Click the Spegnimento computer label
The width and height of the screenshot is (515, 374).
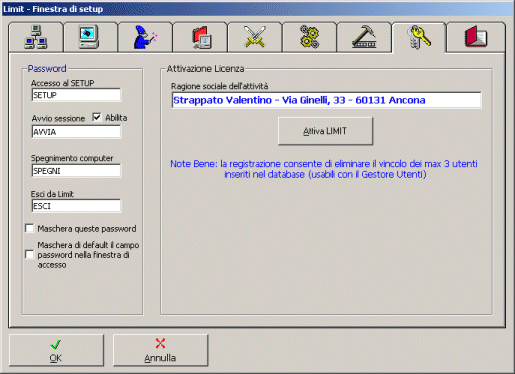pyautogui.click(x=72, y=158)
